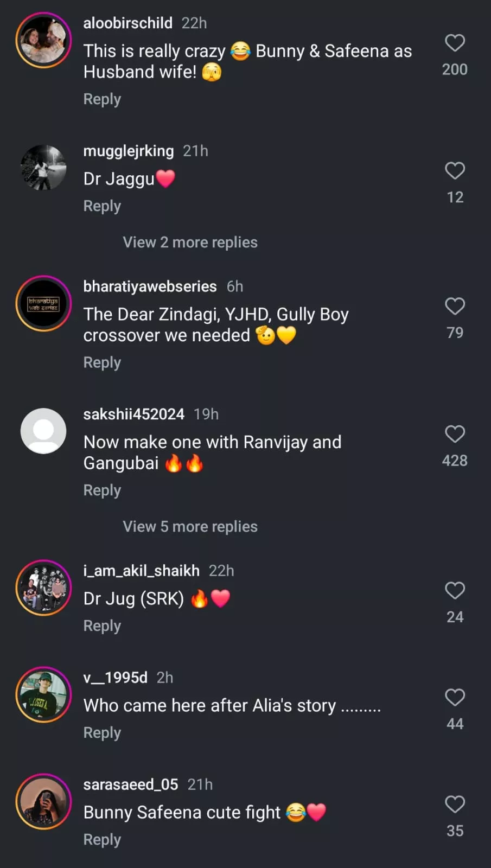Open username link mugglejrking
The image size is (491, 868).
129,151
